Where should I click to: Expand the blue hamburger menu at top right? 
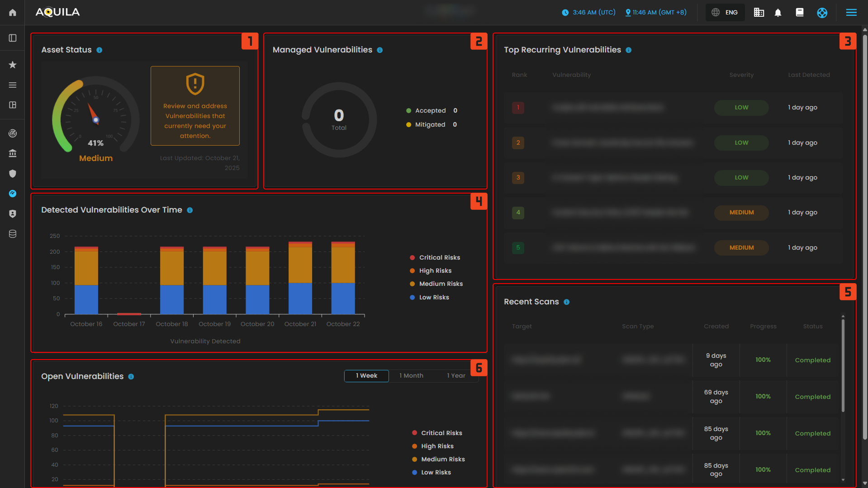click(x=851, y=13)
